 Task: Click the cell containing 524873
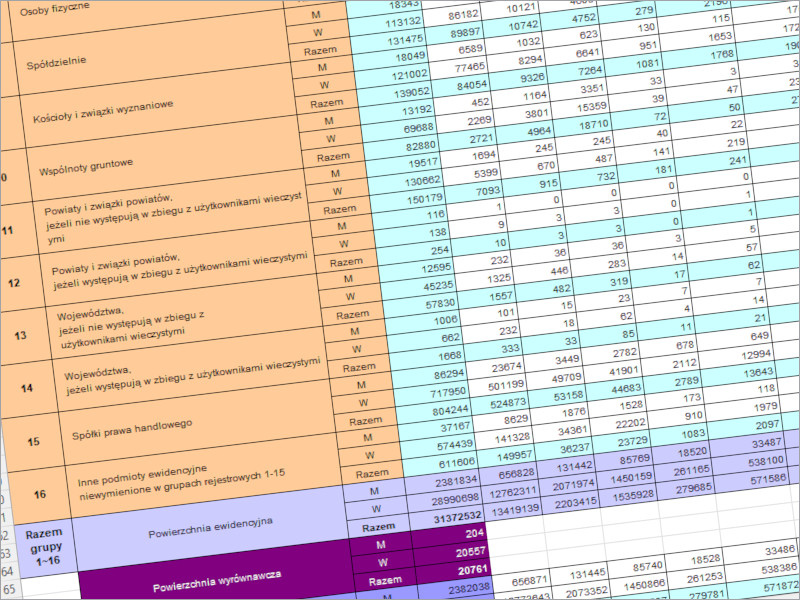coord(500,402)
